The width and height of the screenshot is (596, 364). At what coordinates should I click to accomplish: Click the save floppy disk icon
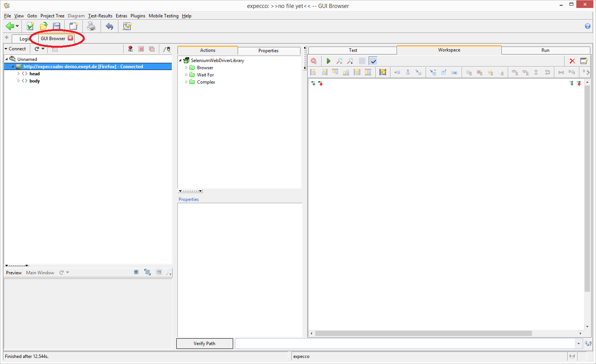coord(57,26)
